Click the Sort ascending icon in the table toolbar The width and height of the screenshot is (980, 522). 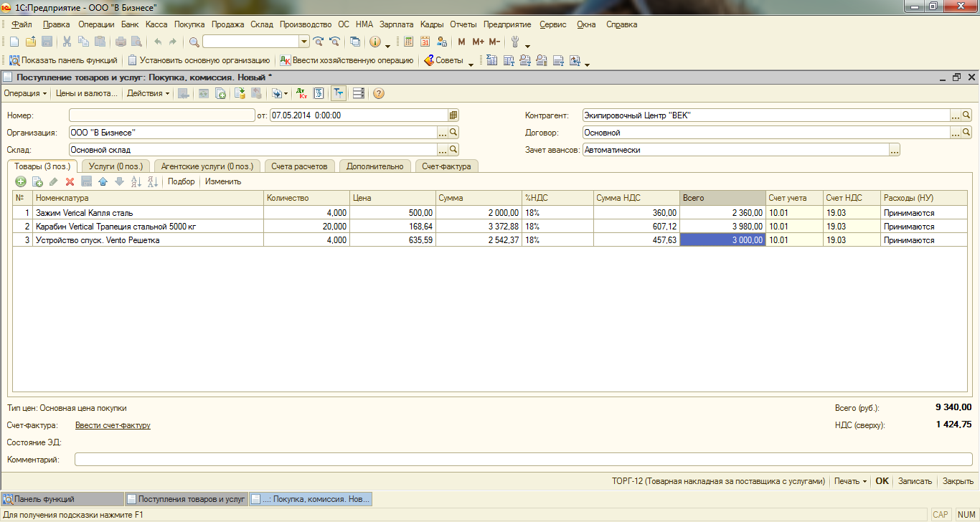136,181
